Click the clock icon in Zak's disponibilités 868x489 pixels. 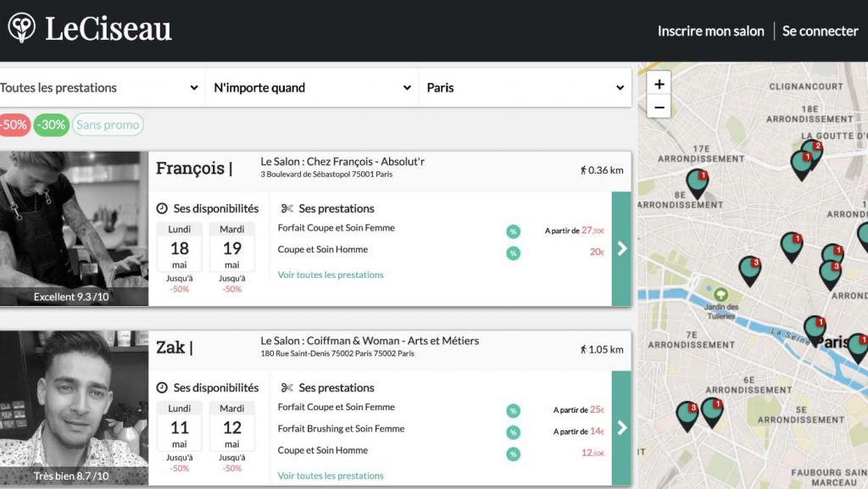[162, 388]
